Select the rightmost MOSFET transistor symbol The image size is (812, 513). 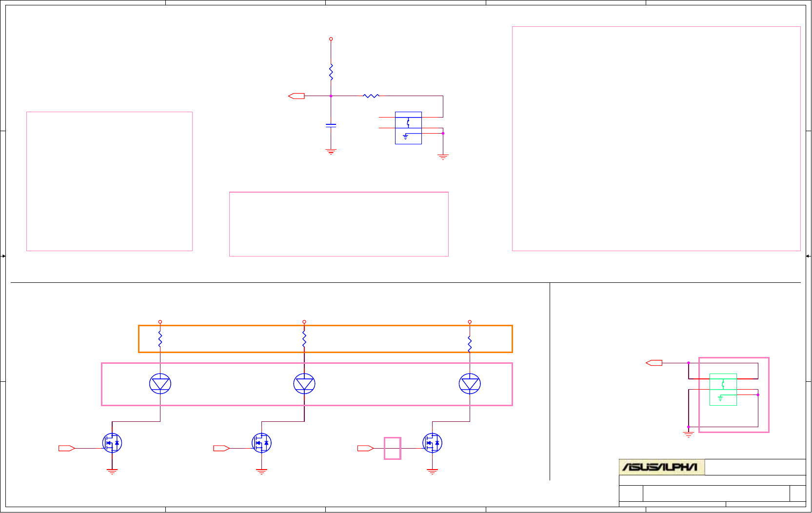433,443
